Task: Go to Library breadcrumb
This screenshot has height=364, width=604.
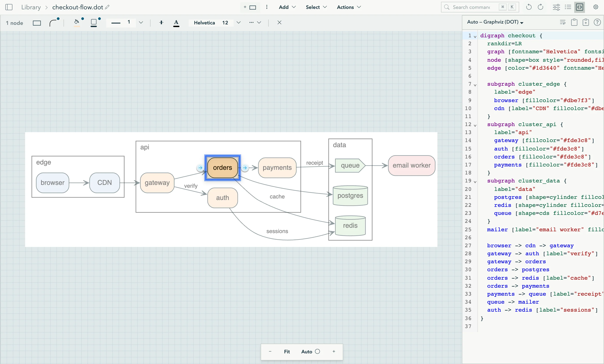Action: (x=31, y=7)
